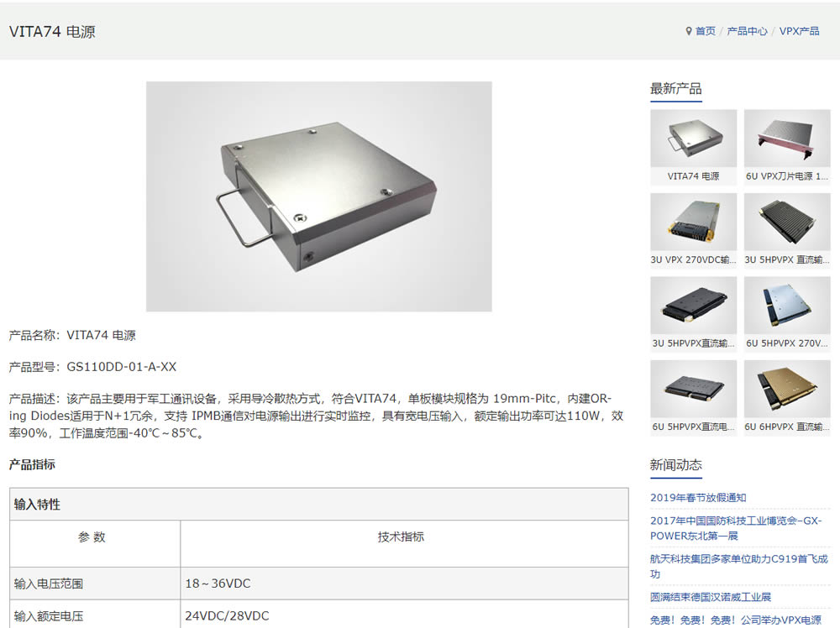
Task: Open VITA74 电源 product thumbnail
Action: point(693,139)
